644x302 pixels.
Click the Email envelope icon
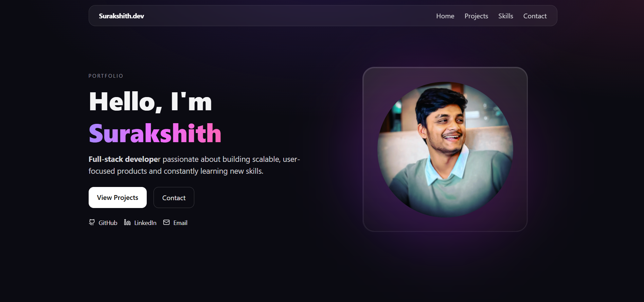click(166, 222)
